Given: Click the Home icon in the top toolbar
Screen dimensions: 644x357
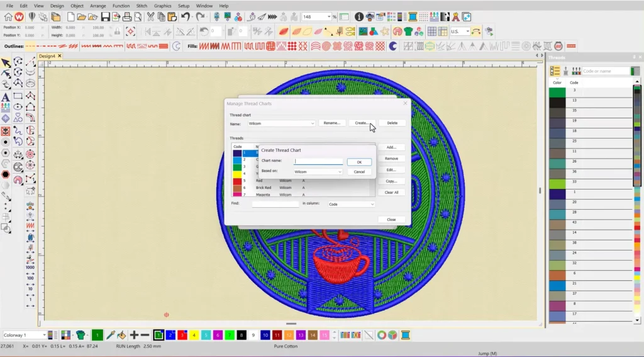Looking at the screenshot, I should [8, 17].
